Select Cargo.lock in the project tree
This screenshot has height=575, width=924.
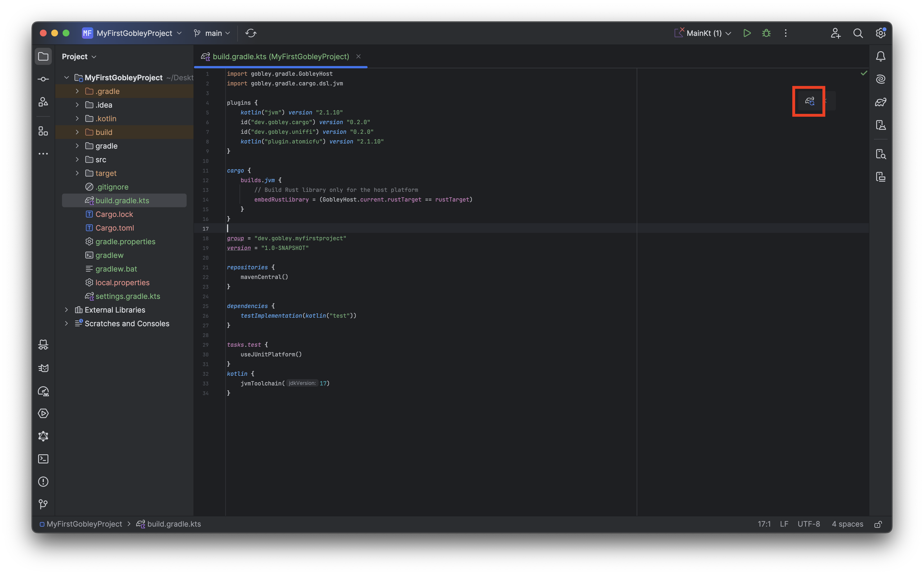point(114,214)
